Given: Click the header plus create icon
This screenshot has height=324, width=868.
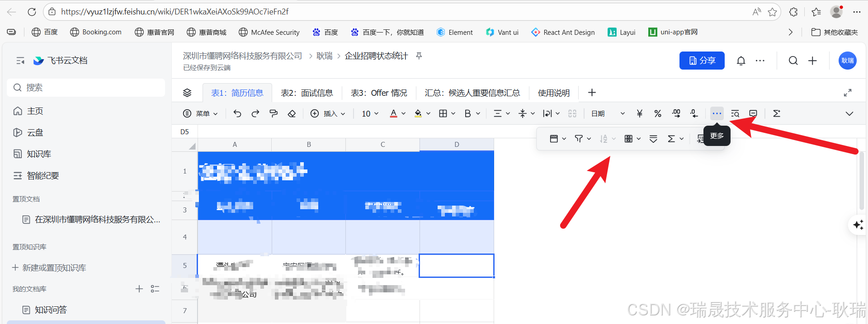Looking at the screenshot, I should pos(812,61).
